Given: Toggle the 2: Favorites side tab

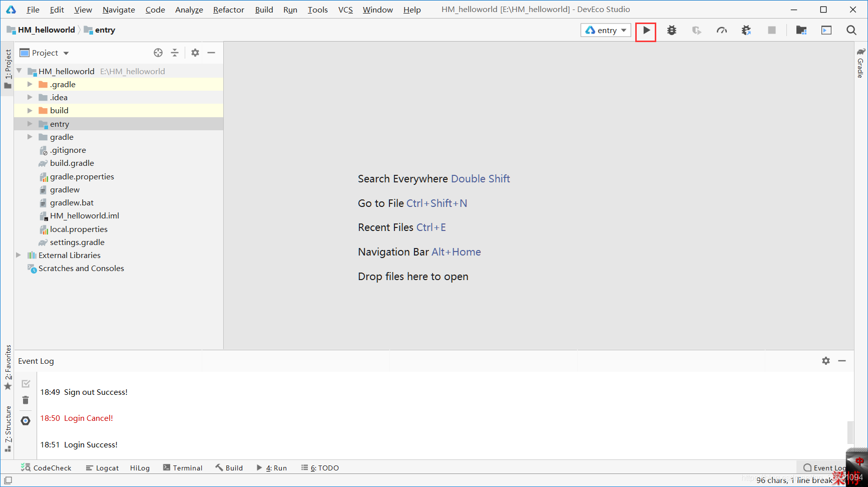Looking at the screenshot, I should [8, 367].
